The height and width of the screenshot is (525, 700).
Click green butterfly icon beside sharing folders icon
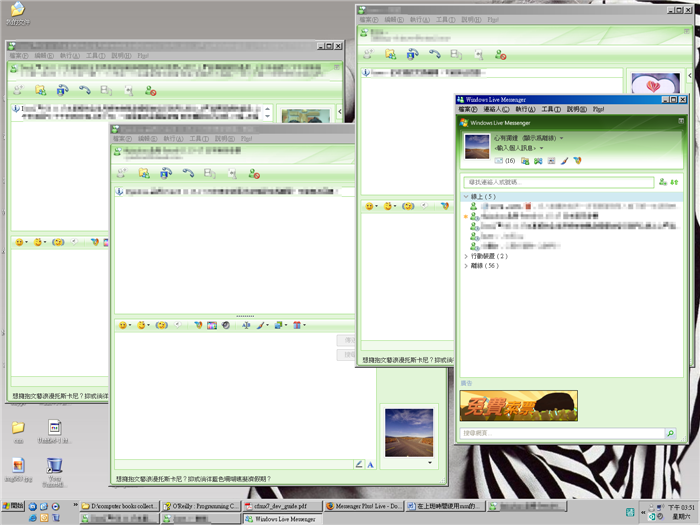[x=538, y=161]
